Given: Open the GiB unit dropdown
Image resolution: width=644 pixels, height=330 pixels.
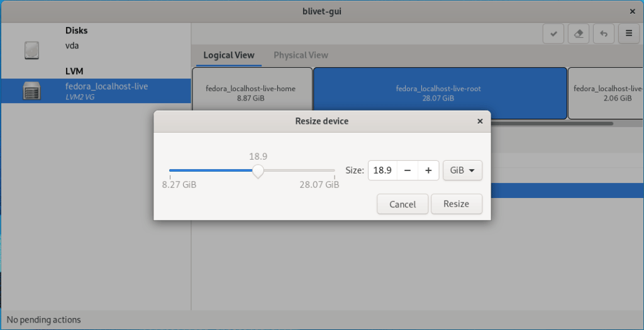Looking at the screenshot, I should pyautogui.click(x=462, y=170).
